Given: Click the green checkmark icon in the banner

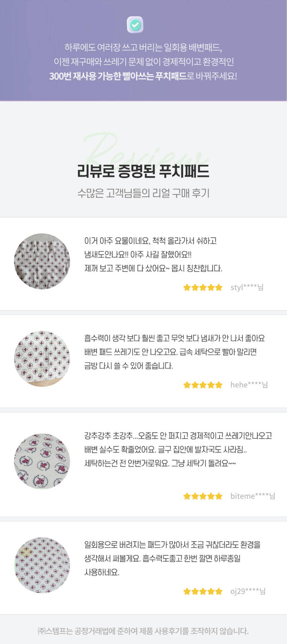Looking at the screenshot, I should [x=135, y=25].
